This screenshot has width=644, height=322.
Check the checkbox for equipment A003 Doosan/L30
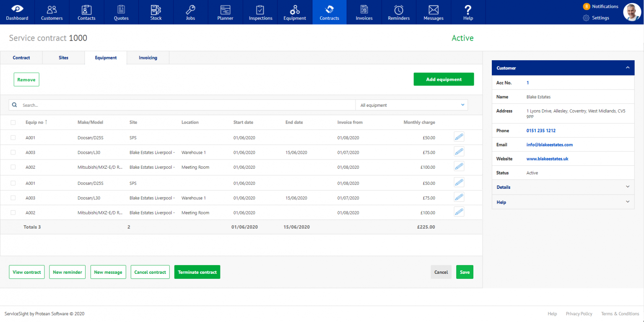[13, 152]
